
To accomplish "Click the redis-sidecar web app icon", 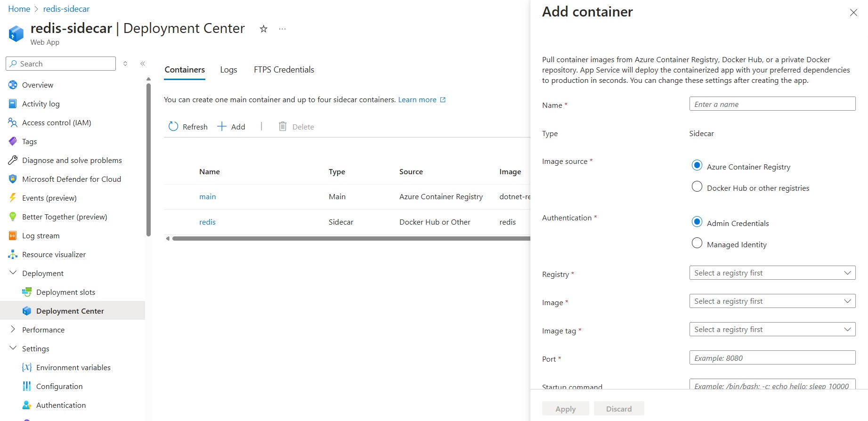I will tap(16, 33).
